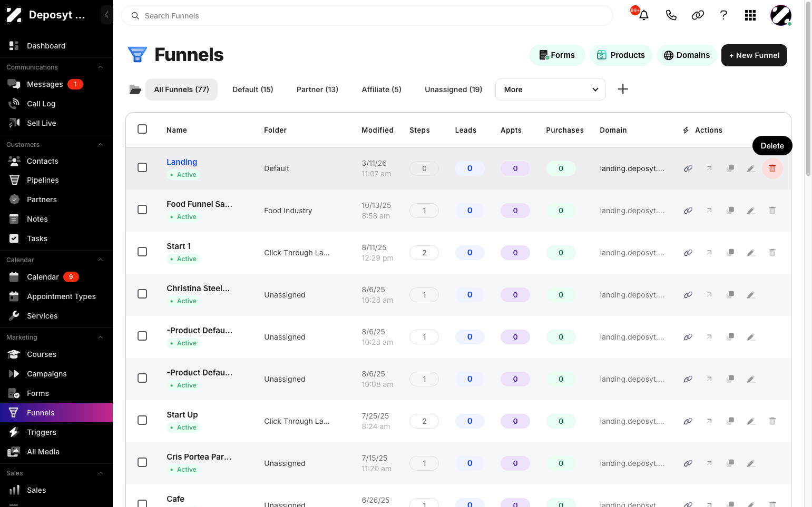Open the apps grid menu

[x=750, y=15]
